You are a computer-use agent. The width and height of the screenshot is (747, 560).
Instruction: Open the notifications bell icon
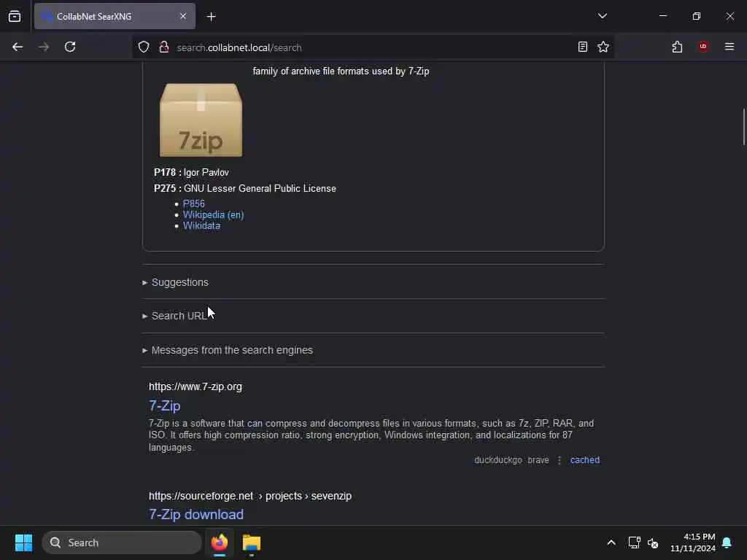pyautogui.click(x=727, y=542)
